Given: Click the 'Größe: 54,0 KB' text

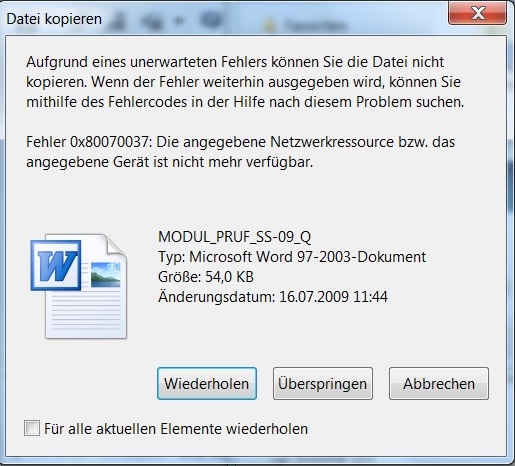Looking at the screenshot, I should click(206, 277).
